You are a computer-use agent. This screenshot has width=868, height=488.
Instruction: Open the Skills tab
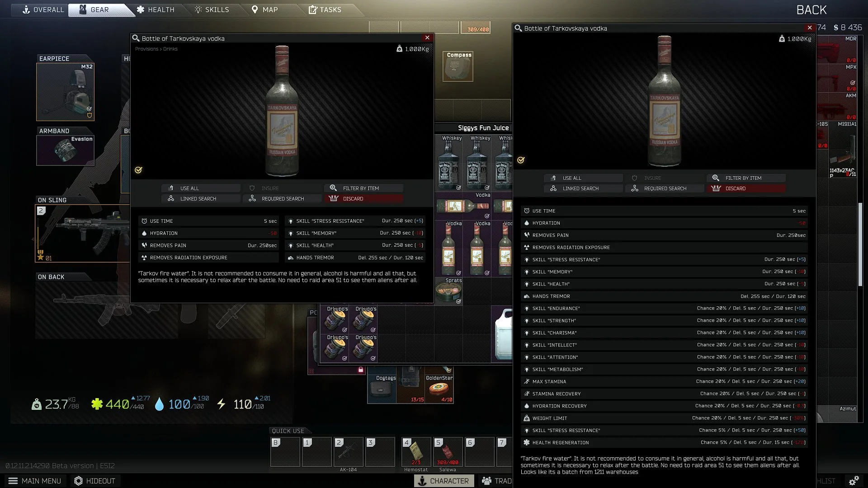pyautogui.click(x=212, y=9)
